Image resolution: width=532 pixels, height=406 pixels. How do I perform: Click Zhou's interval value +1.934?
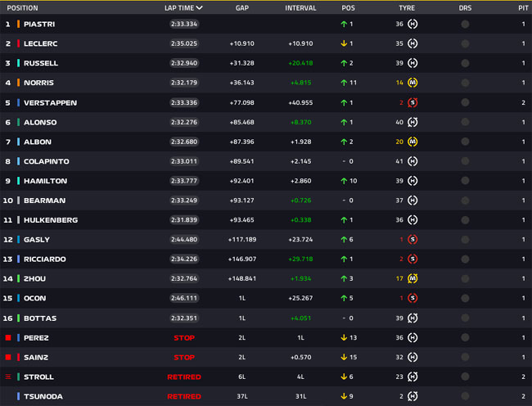[300, 278]
